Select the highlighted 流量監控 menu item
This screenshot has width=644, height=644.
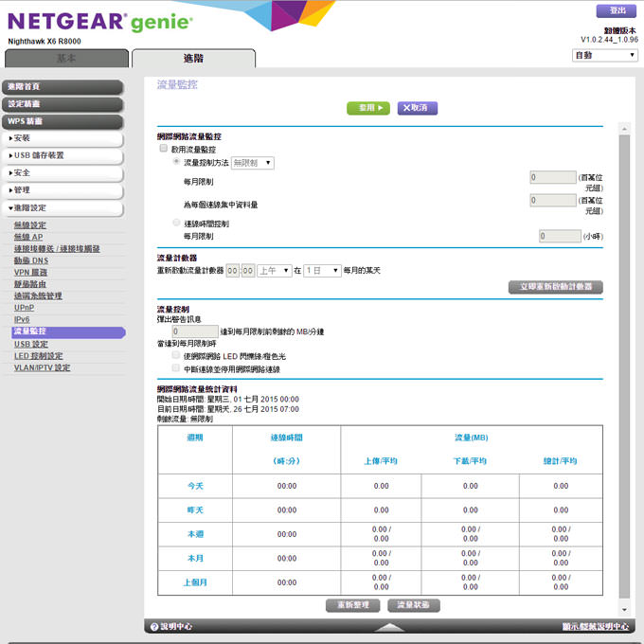coord(68,331)
